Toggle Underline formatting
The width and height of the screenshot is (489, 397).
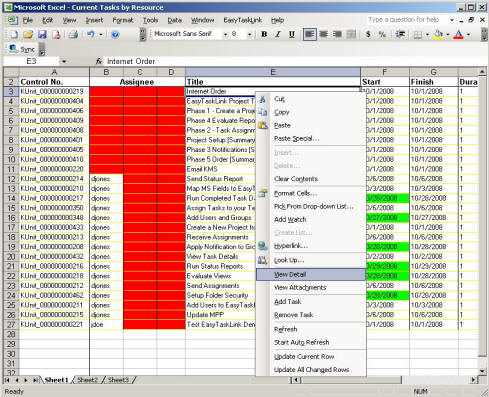pos(292,34)
